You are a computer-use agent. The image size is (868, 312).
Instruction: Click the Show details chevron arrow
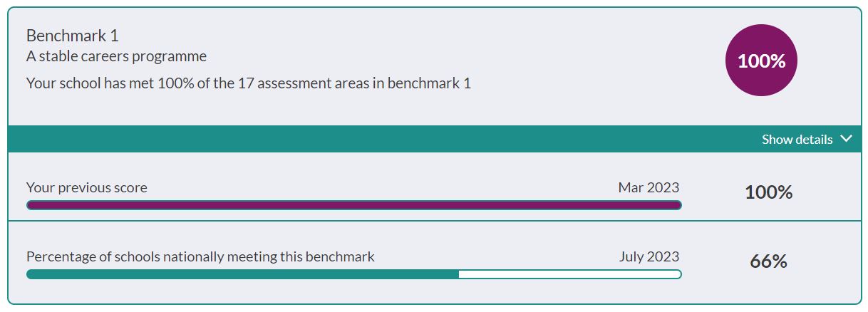click(846, 139)
